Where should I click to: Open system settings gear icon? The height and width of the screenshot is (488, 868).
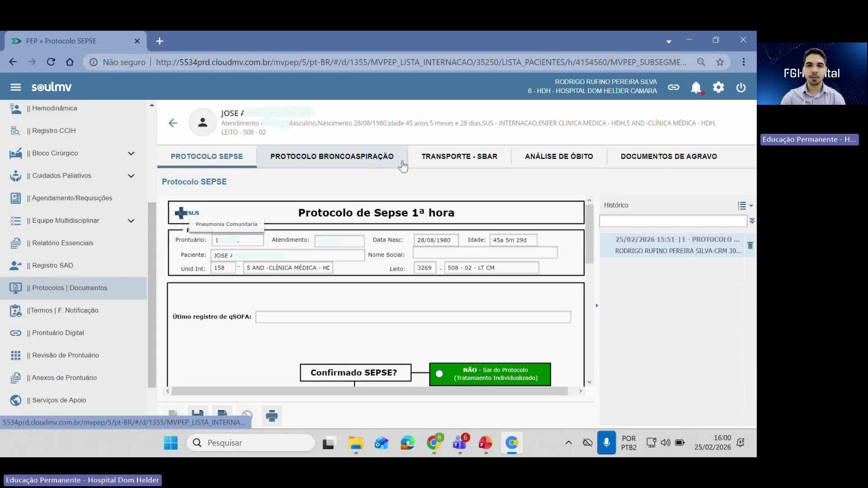tap(718, 88)
